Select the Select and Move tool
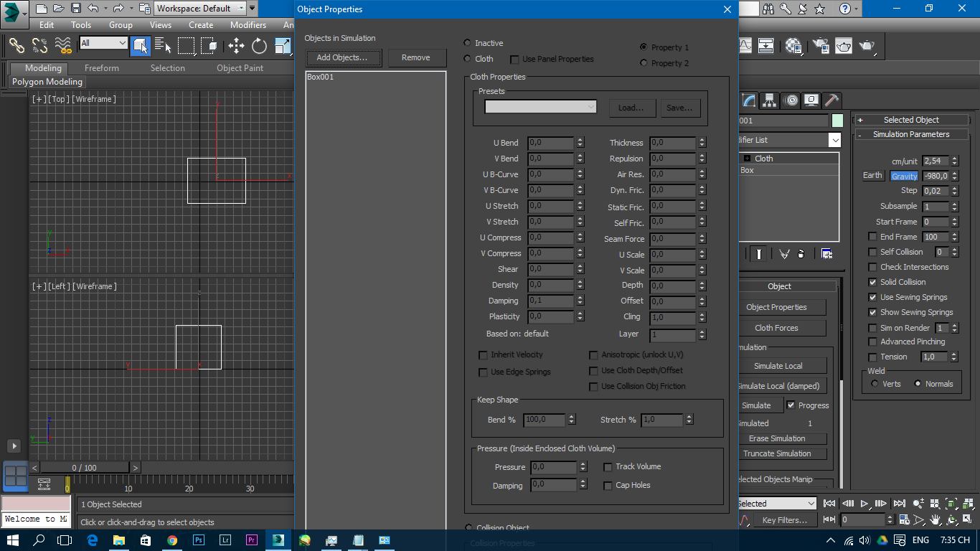The height and width of the screenshot is (551, 980). point(237,45)
